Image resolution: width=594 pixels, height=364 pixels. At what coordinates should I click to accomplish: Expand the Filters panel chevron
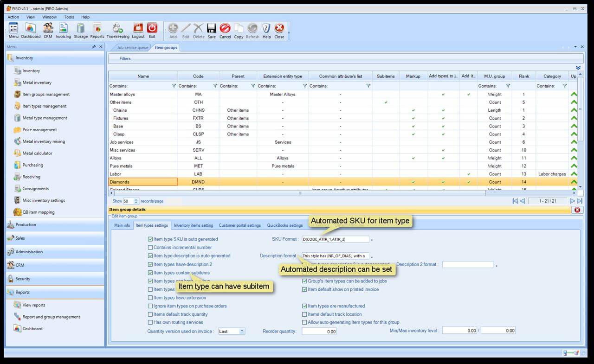(x=578, y=68)
